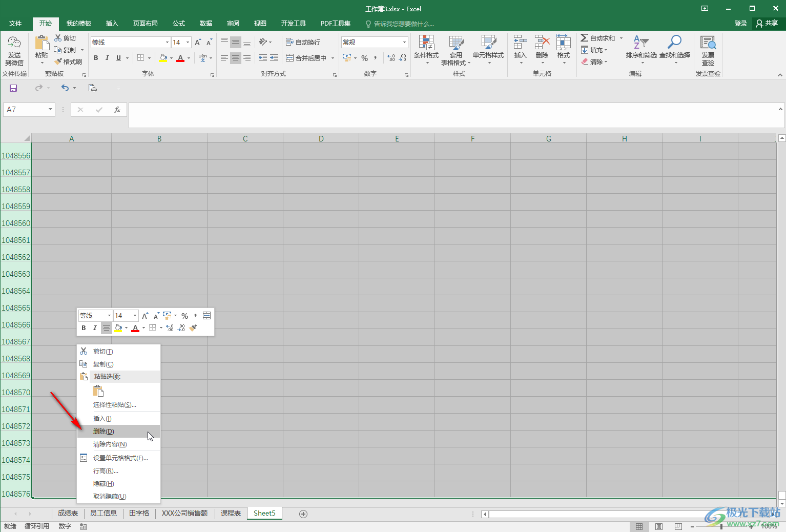Click the Cell Styles (单元格样式) icon
This screenshot has width=786, height=532.
488,43
